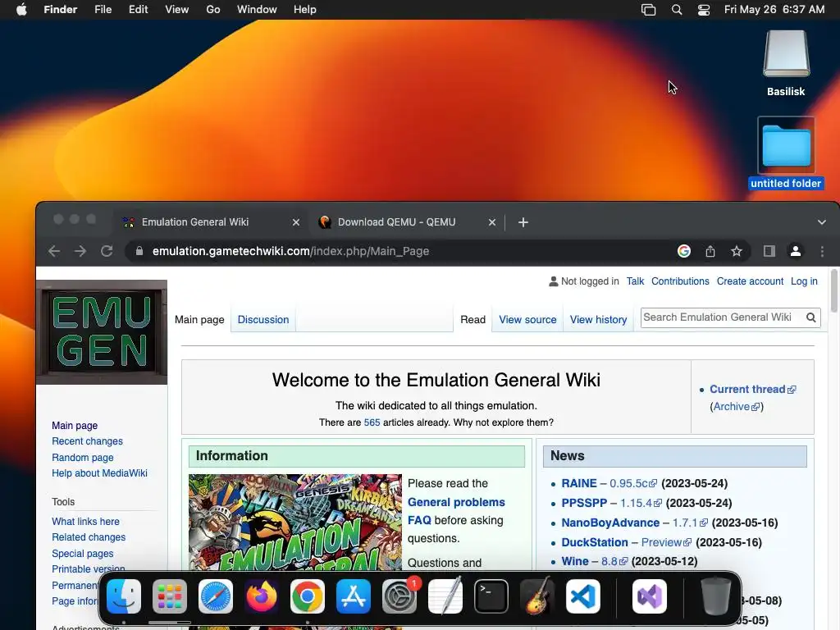Open Launchpad in the Dock
The height and width of the screenshot is (630, 840).
[x=170, y=596]
